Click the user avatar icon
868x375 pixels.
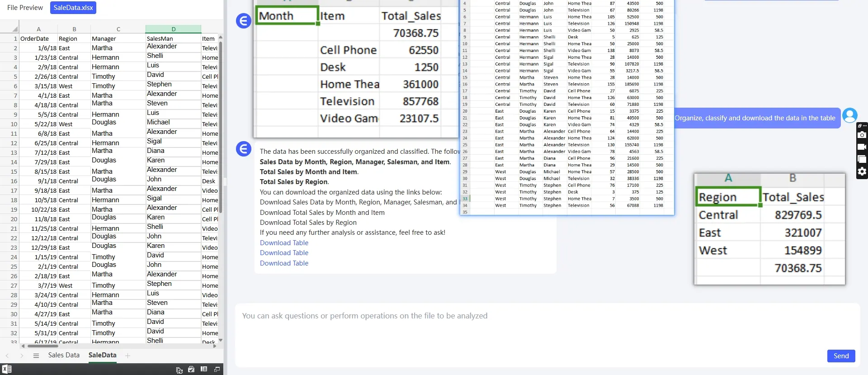click(x=850, y=115)
